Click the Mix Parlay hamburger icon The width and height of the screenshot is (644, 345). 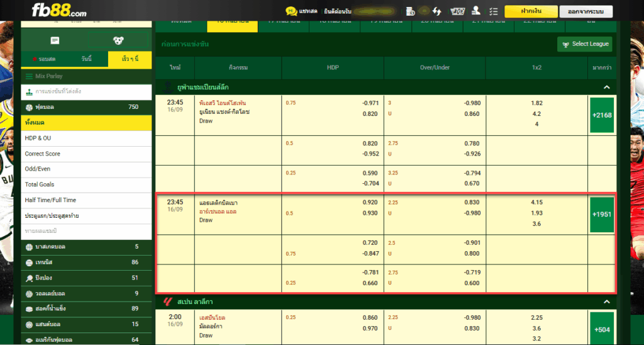pyautogui.click(x=29, y=76)
